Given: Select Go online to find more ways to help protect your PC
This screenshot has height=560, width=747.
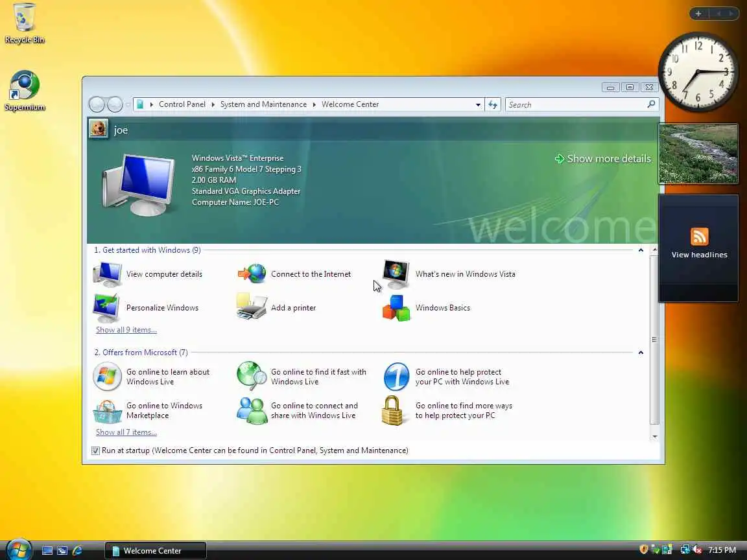Looking at the screenshot, I should click(x=447, y=410).
